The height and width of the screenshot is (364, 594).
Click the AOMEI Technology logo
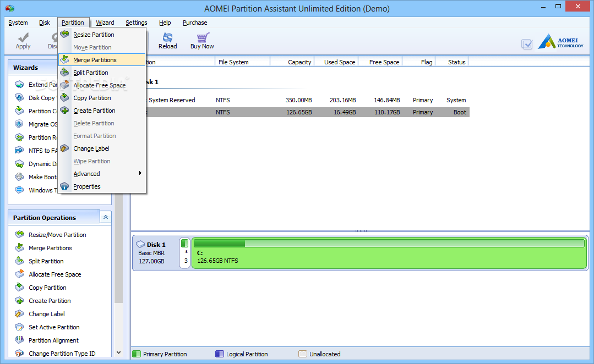click(x=560, y=42)
